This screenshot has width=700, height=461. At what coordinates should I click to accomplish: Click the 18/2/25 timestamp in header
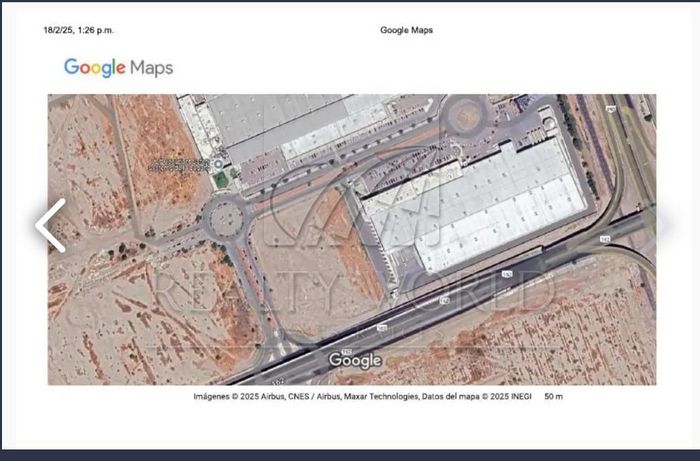click(78, 30)
